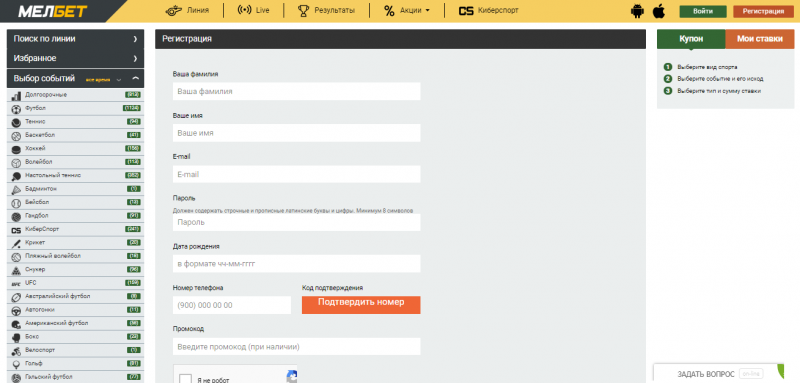Select the КиберСпорт CS sidebar icon

coord(16,230)
